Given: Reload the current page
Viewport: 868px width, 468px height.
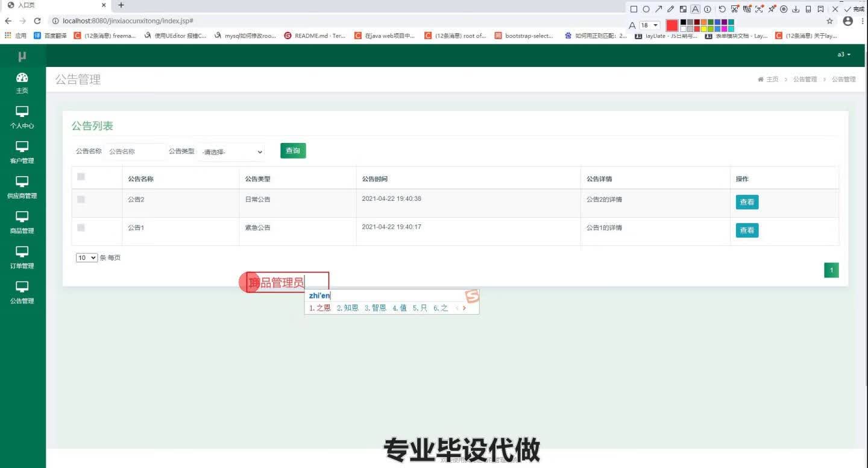Looking at the screenshot, I should pyautogui.click(x=37, y=21).
